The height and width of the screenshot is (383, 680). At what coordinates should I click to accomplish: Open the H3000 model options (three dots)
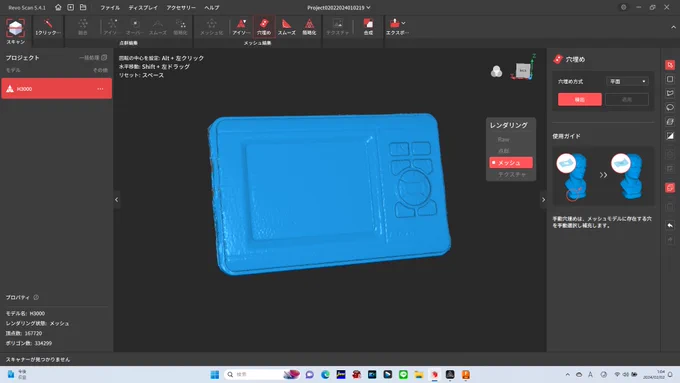(x=100, y=89)
